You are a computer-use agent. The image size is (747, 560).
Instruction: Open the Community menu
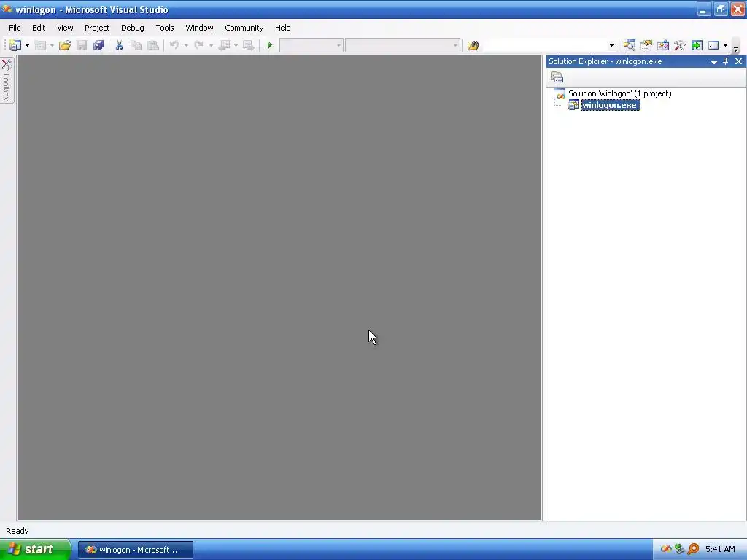[244, 28]
